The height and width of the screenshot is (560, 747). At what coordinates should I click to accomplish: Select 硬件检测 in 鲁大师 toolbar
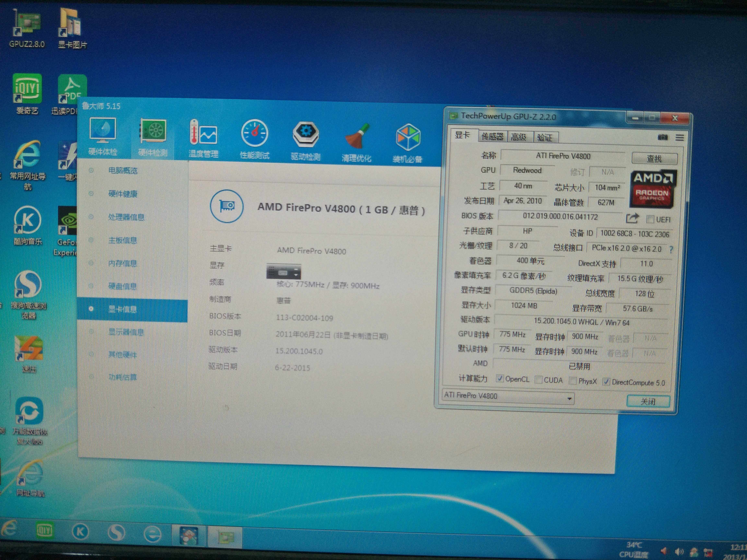(x=153, y=138)
